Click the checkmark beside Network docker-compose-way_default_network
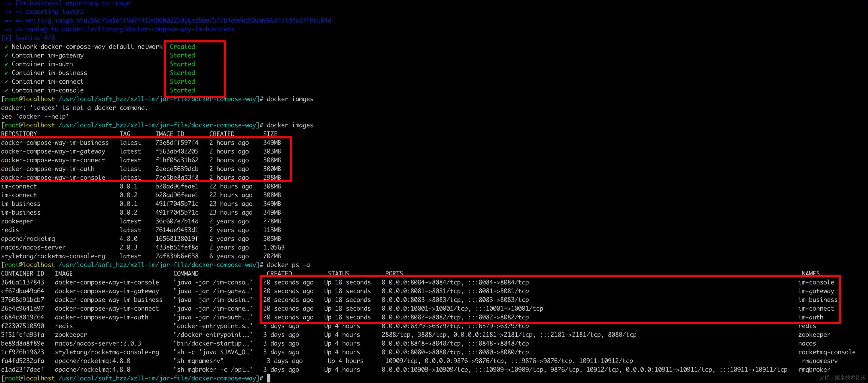 [x=6, y=47]
